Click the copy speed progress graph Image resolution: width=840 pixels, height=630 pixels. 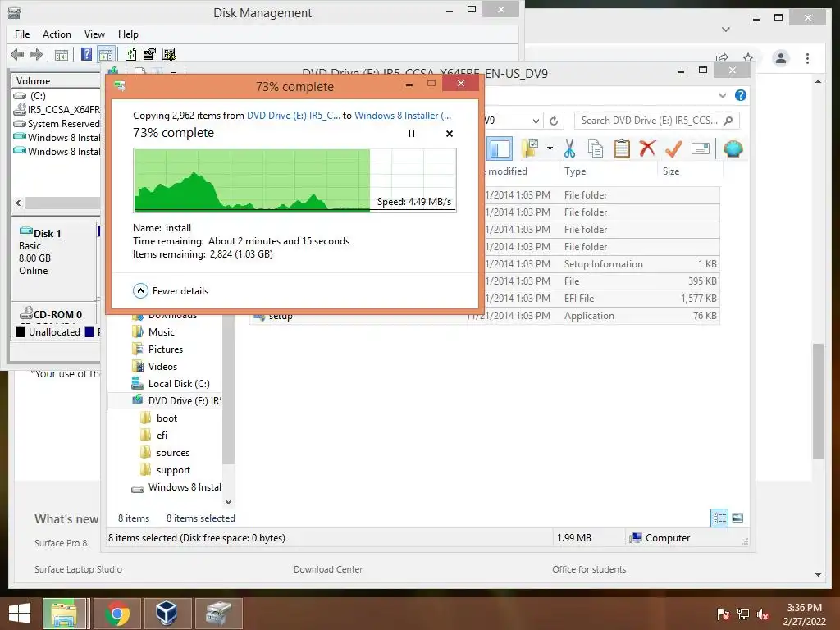coord(294,180)
